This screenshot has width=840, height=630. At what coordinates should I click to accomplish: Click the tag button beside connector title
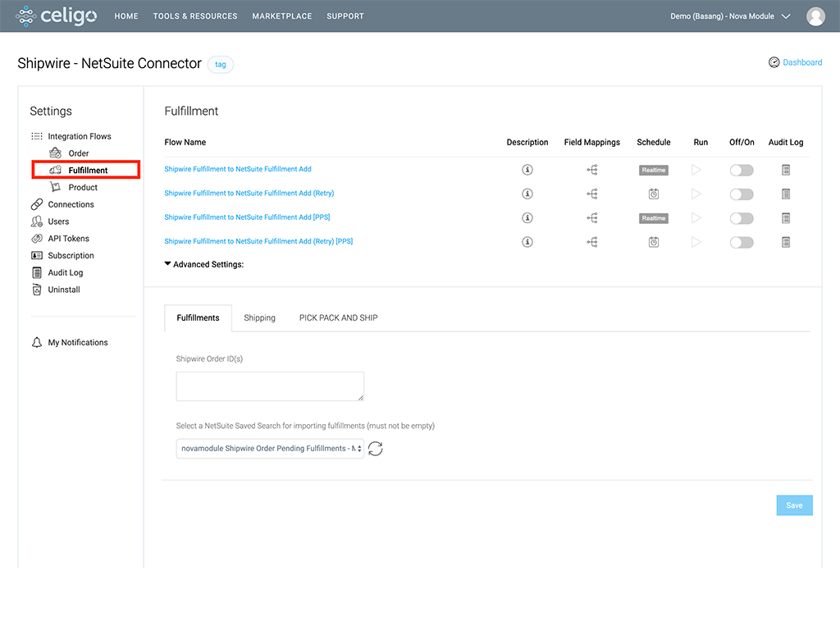[220, 64]
